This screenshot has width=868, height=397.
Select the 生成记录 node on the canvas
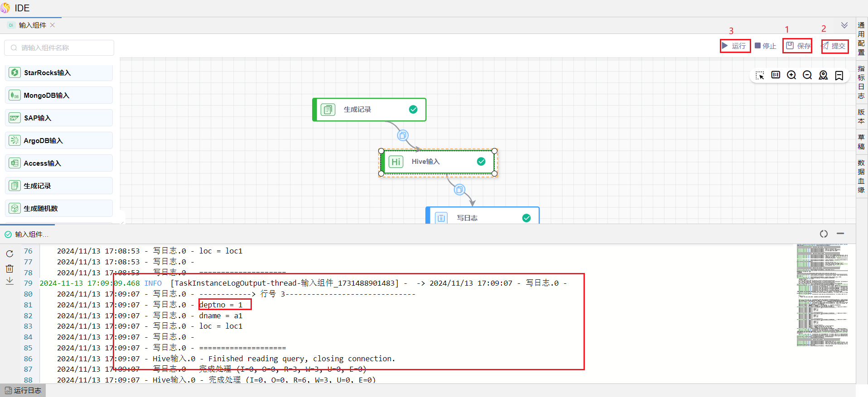(369, 110)
